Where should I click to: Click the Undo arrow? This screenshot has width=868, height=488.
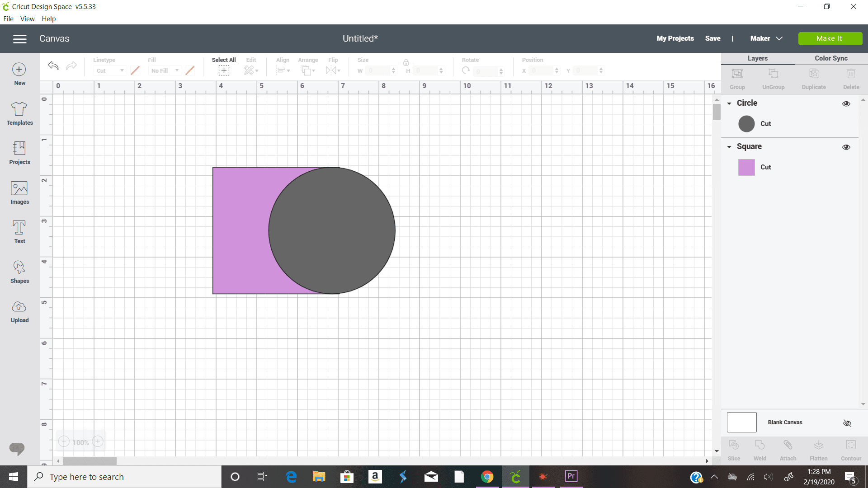[53, 66]
